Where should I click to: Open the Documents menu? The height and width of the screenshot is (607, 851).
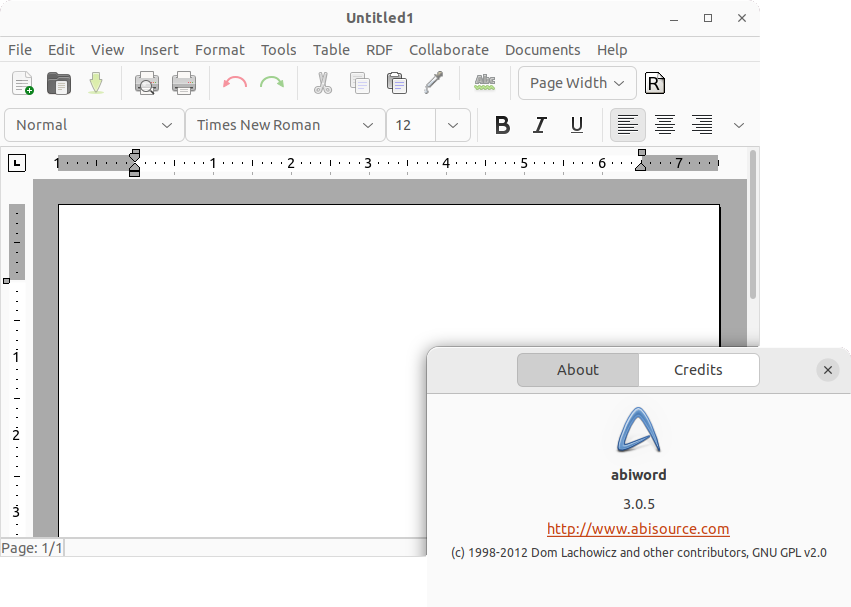click(543, 50)
